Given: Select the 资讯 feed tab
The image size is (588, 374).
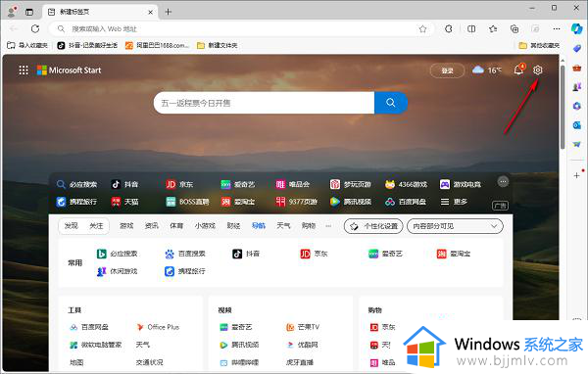Looking at the screenshot, I should coord(152,225).
